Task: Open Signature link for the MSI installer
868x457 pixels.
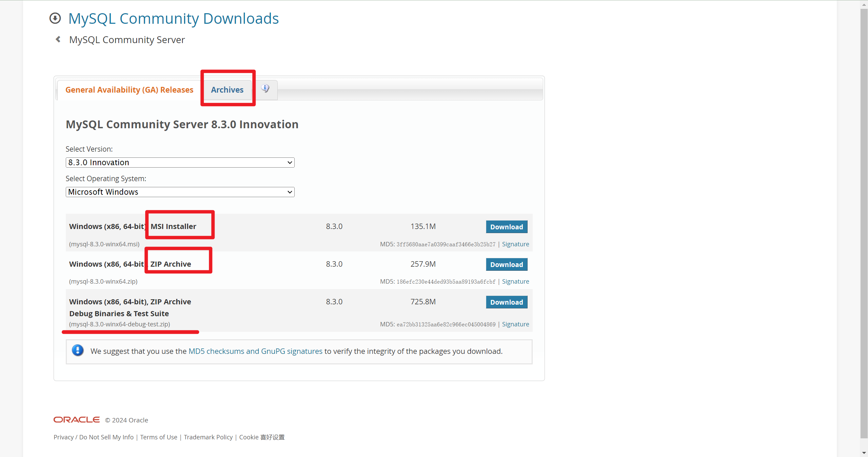Action: 515,244
